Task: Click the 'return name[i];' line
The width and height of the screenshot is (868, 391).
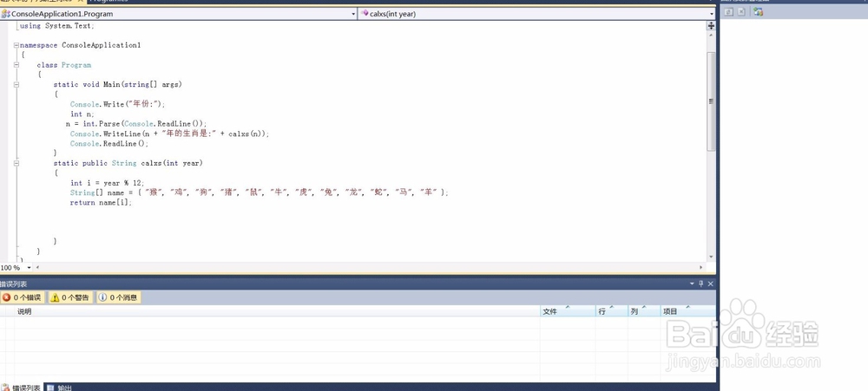Action: pyautogui.click(x=102, y=202)
